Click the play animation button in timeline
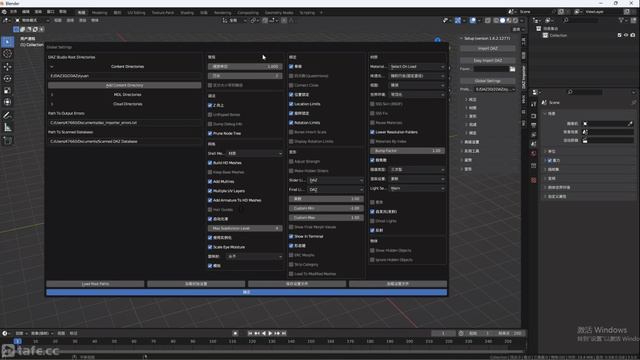The height and width of the screenshot is (360, 640). (270, 333)
